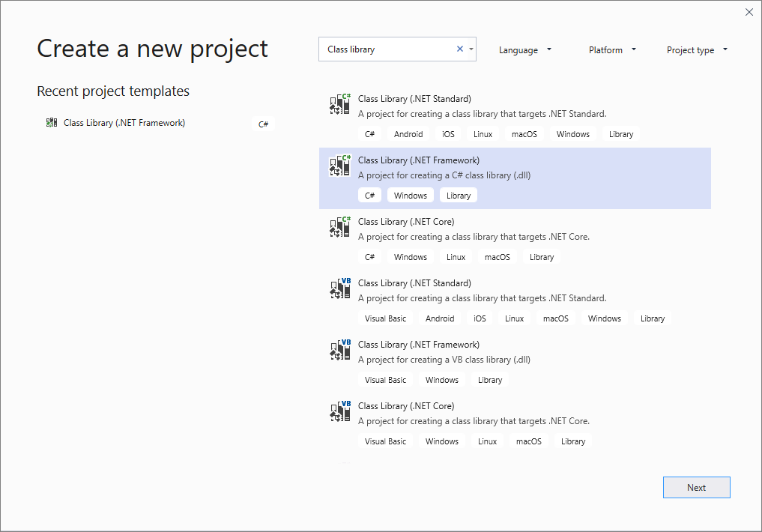The height and width of the screenshot is (532, 762).
Task: Select the macOS tag under Class Library (.NET Core)
Action: click(x=497, y=256)
